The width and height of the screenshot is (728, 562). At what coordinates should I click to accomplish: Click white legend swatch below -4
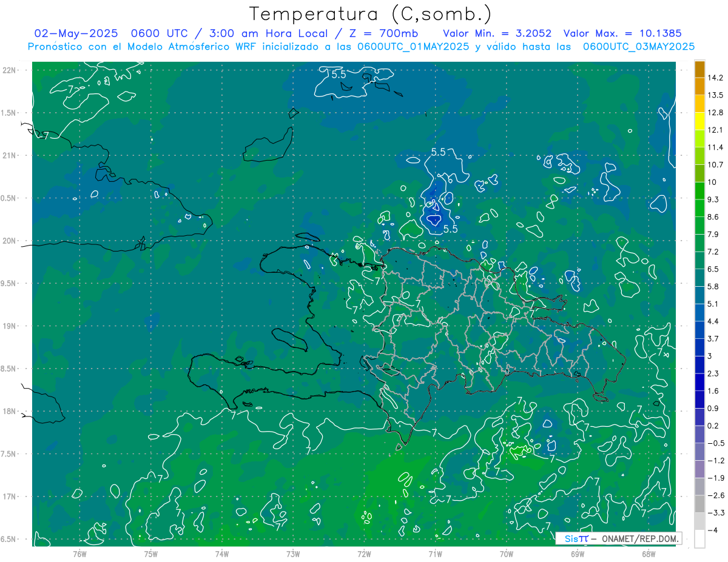699,538
